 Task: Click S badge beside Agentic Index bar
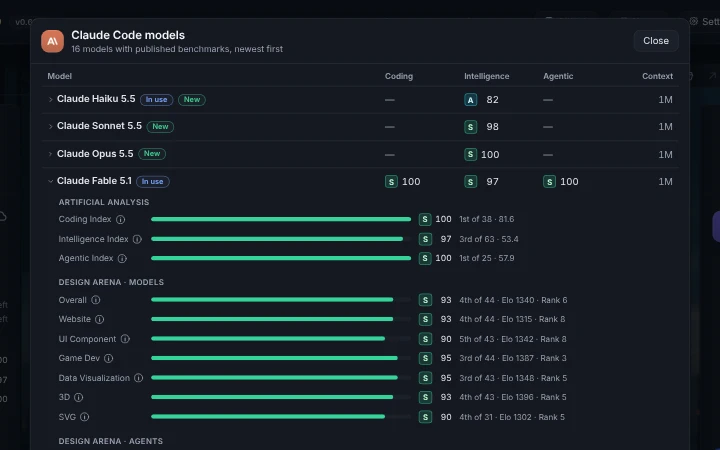tap(425, 259)
